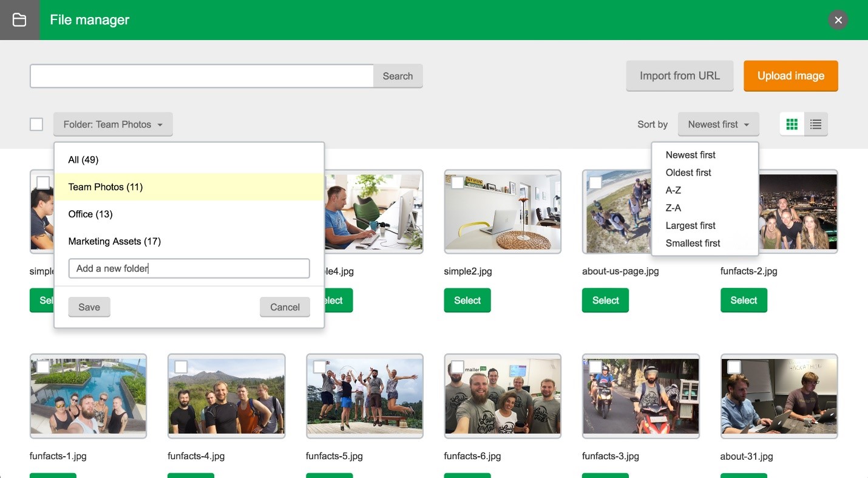Open funfacts-5.jpg jumping thumbnail
This screenshot has width=868, height=478.
pos(365,396)
